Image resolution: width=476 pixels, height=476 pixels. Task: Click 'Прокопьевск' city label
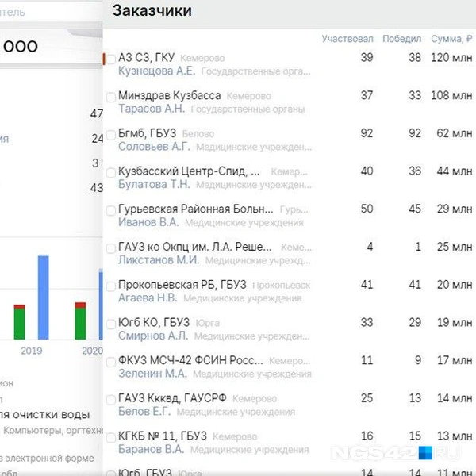282,286
